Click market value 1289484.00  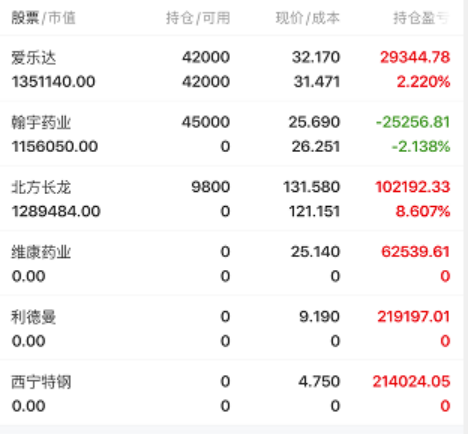coord(56,211)
